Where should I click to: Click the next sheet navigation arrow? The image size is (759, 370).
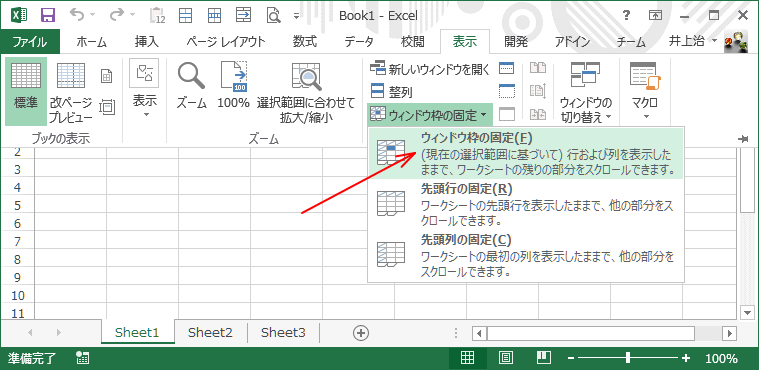click(x=59, y=333)
